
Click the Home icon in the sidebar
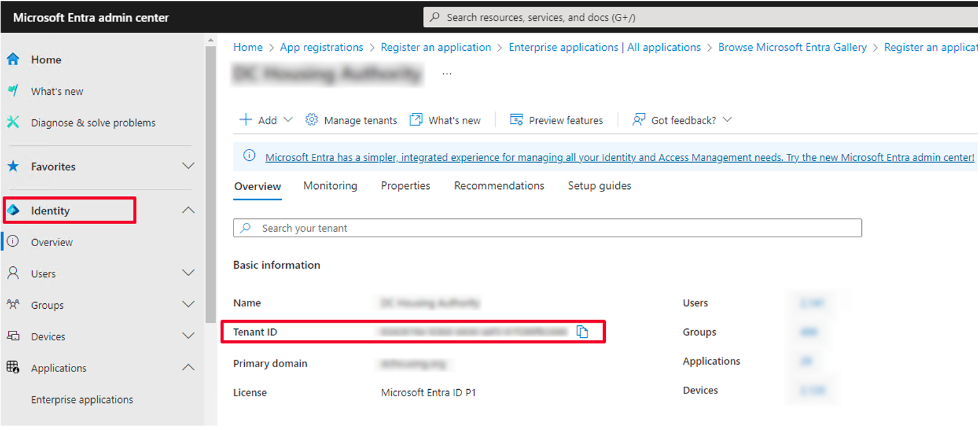(x=14, y=60)
